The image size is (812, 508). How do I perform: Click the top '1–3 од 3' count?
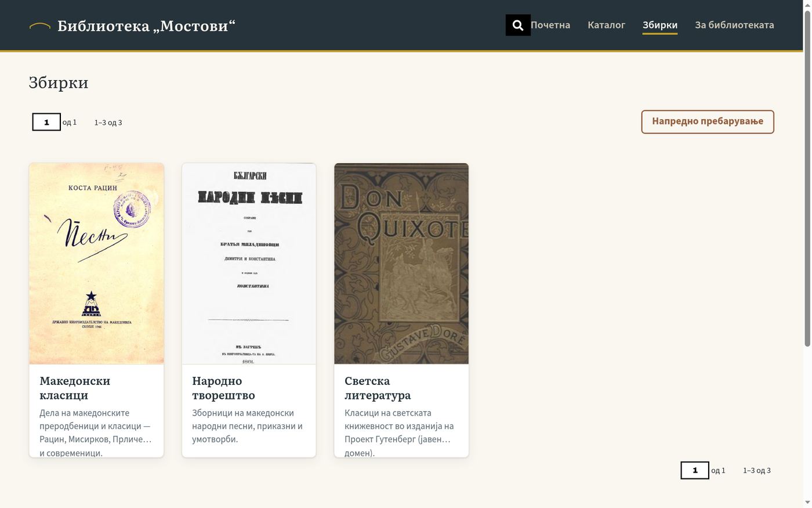(x=108, y=123)
